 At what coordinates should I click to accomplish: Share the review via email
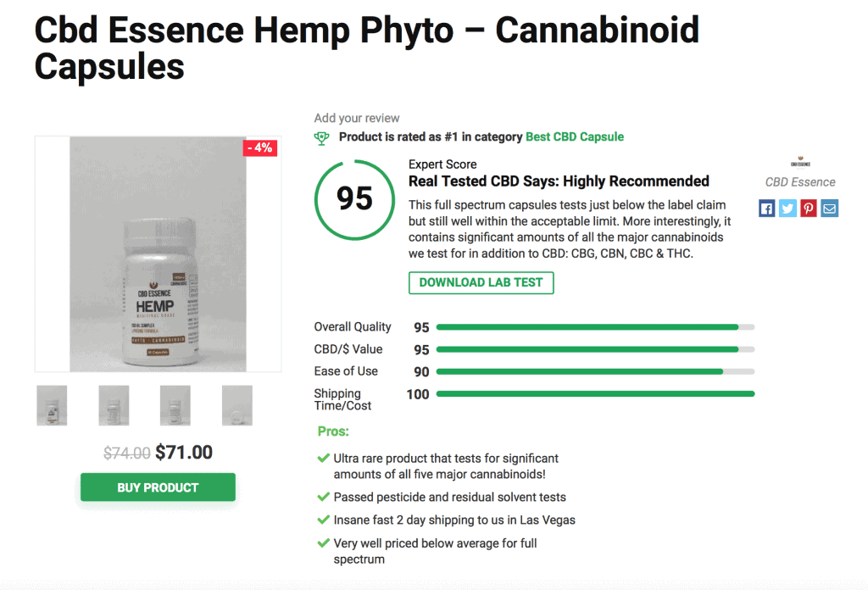(x=829, y=208)
